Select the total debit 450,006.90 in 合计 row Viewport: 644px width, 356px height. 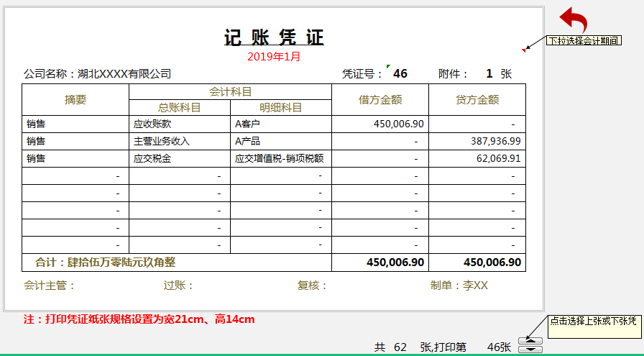click(380, 263)
